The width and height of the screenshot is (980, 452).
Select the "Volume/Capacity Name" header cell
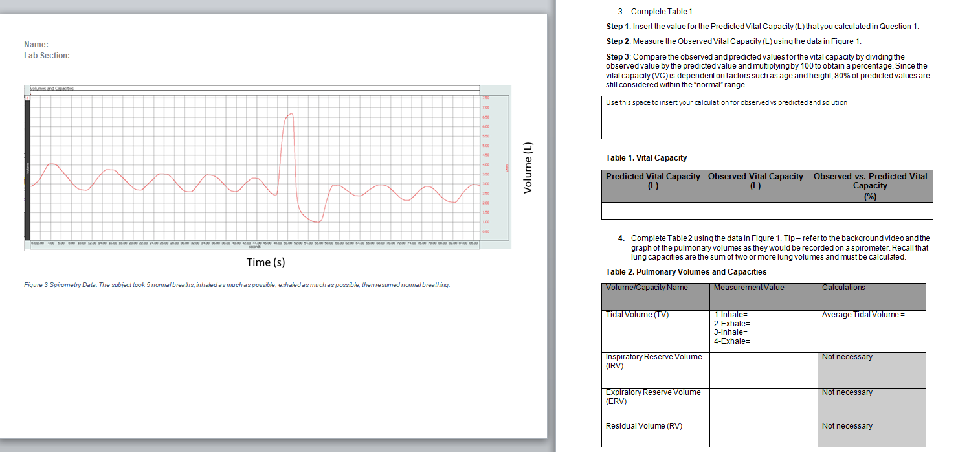(x=655, y=297)
